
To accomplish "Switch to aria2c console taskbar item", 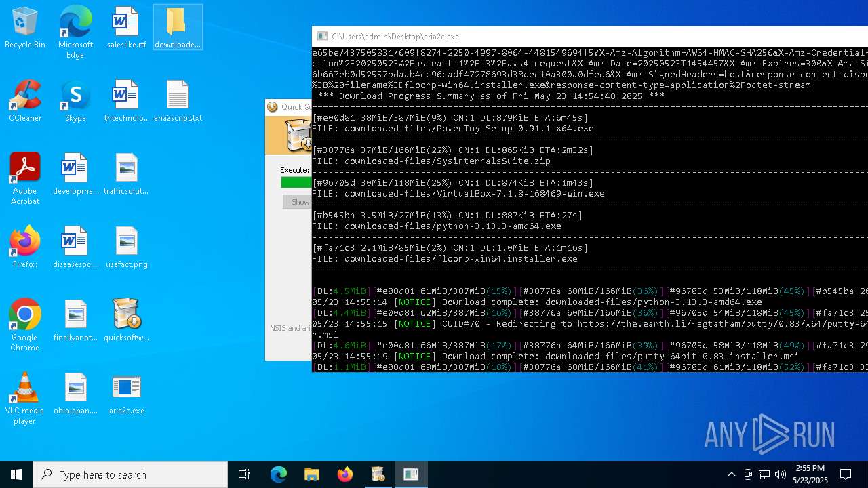I will point(411,474).
